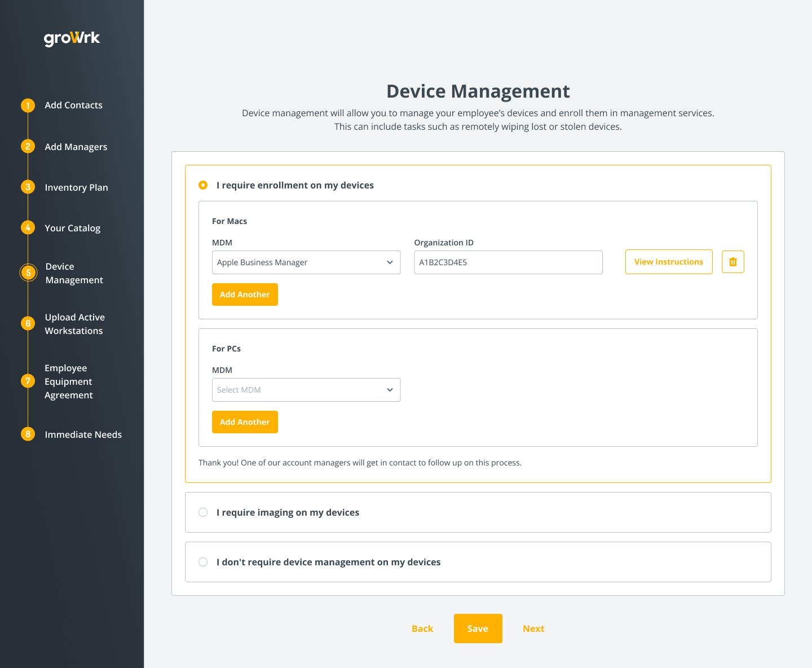Screen dimensions: 812x668
Task: Expand the Apple Business Manager selector chevron
Action: [x=390, y=262]
